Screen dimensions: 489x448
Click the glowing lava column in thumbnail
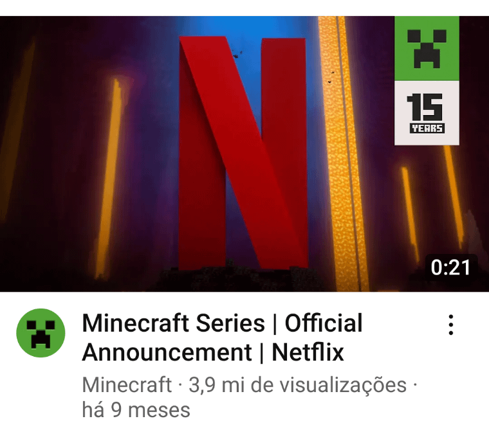click(342, 154)
